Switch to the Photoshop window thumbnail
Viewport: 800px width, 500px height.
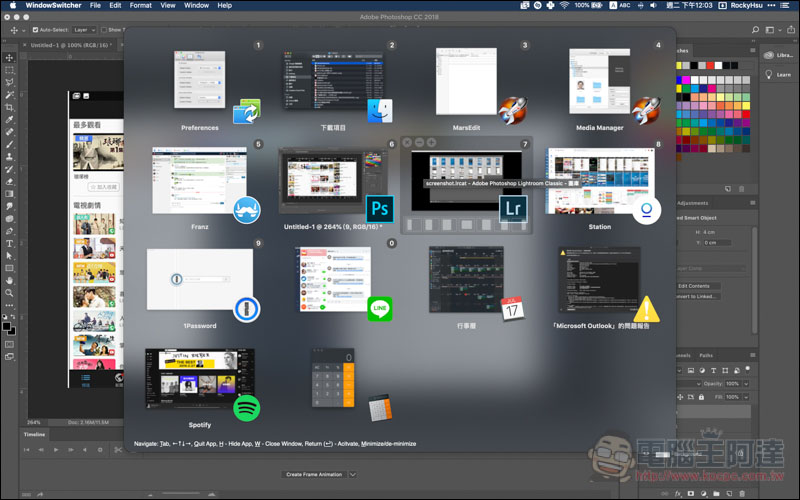[x=332, y=180]
